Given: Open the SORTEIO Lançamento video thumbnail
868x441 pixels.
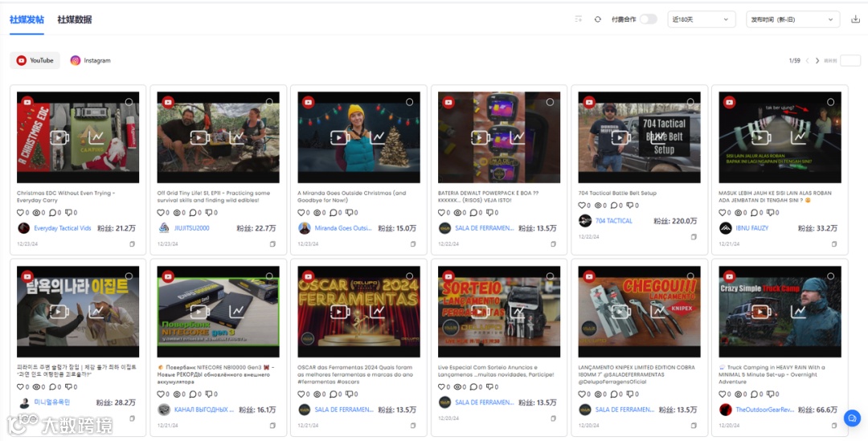Looking at the screenshot, I should coord(499,312).
